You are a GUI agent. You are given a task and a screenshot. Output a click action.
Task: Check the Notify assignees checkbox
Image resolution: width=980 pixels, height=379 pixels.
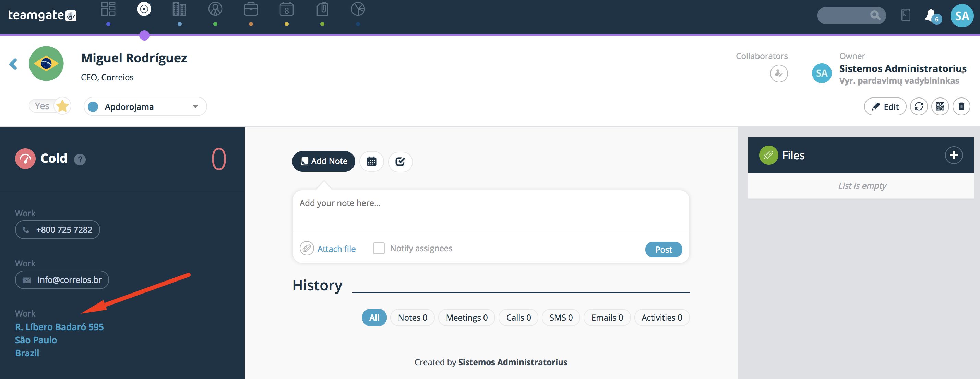[379, 248]
